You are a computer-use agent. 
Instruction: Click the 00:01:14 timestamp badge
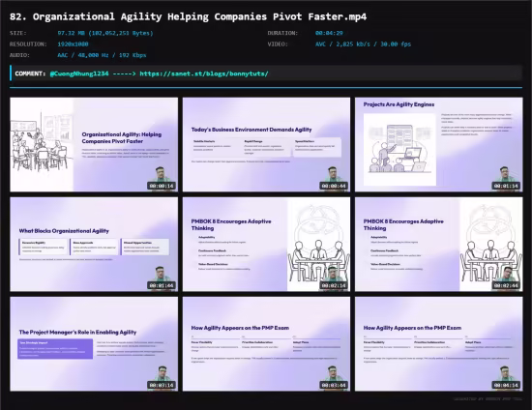point(506,186)
